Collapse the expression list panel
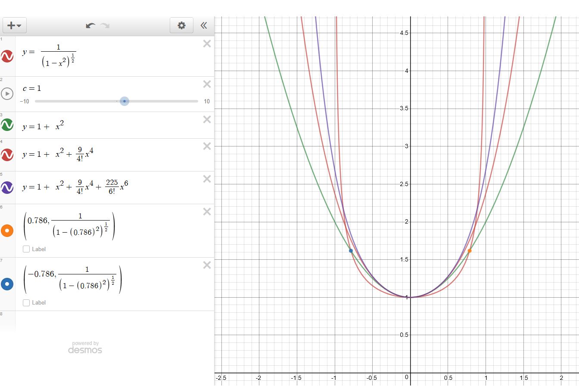579x392 pixels. coord(204,25)
